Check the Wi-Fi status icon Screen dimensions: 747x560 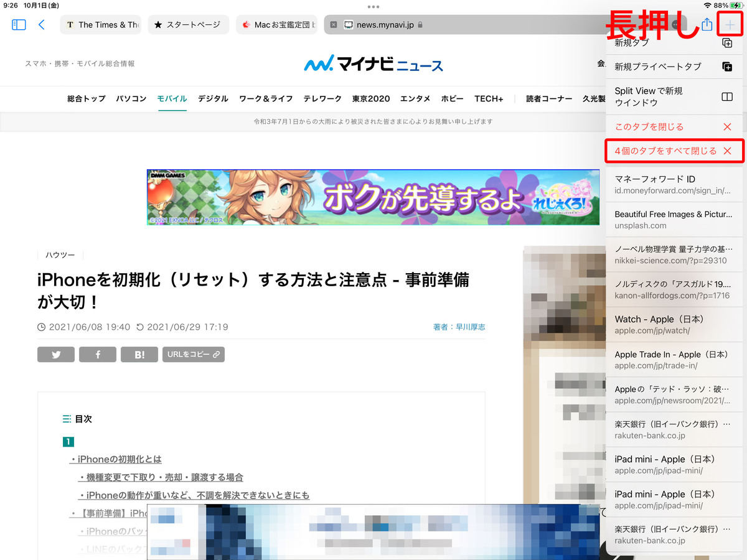click(707, 5)
